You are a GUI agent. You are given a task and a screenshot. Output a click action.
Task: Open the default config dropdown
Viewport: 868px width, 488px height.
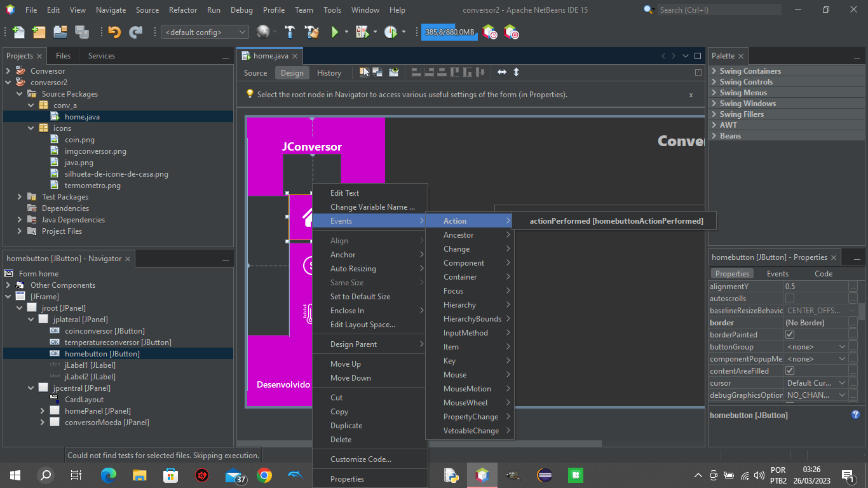205,32
